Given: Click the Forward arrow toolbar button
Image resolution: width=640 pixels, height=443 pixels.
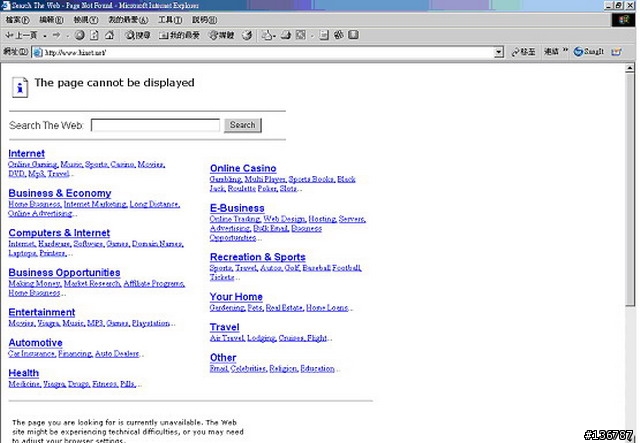Looking at the screenshot, I should coord(56,36).
